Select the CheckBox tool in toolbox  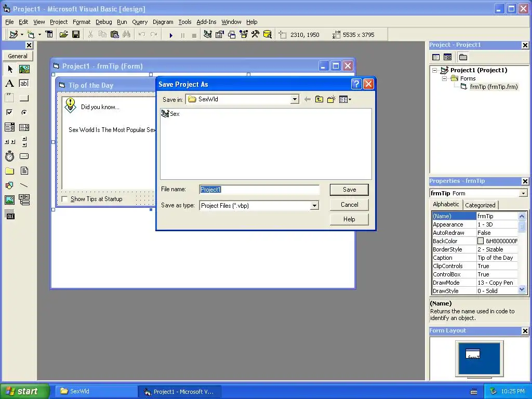click(10, 112)
